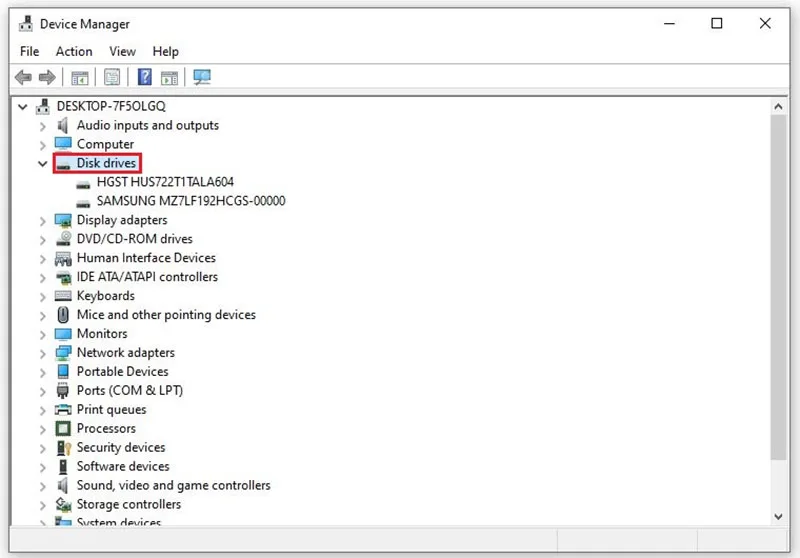The image size is (800, 558).
Task: Click the Processors chip icon
Action: pyautogui.click(x=63, y=428)
